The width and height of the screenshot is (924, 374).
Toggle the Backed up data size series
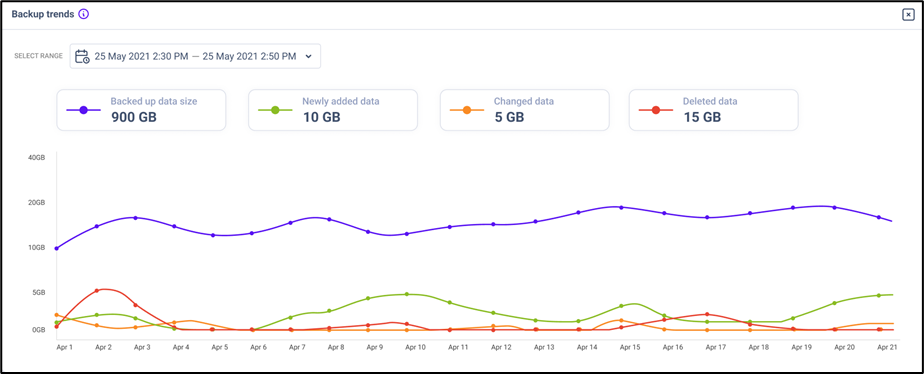(141, 110)
